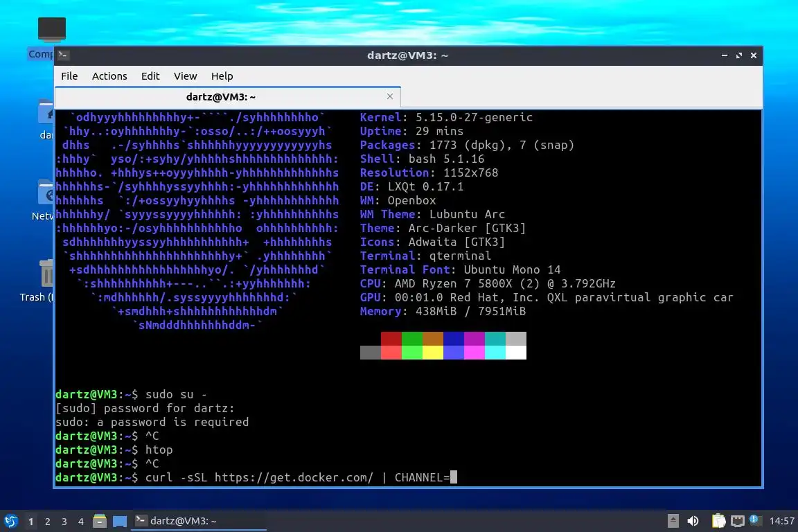Click the 'Terminal Font: Ubuntu Mono 14' line
Viewport: 798px width, 532px height.
pyautogui.click(x=460, y=269)
